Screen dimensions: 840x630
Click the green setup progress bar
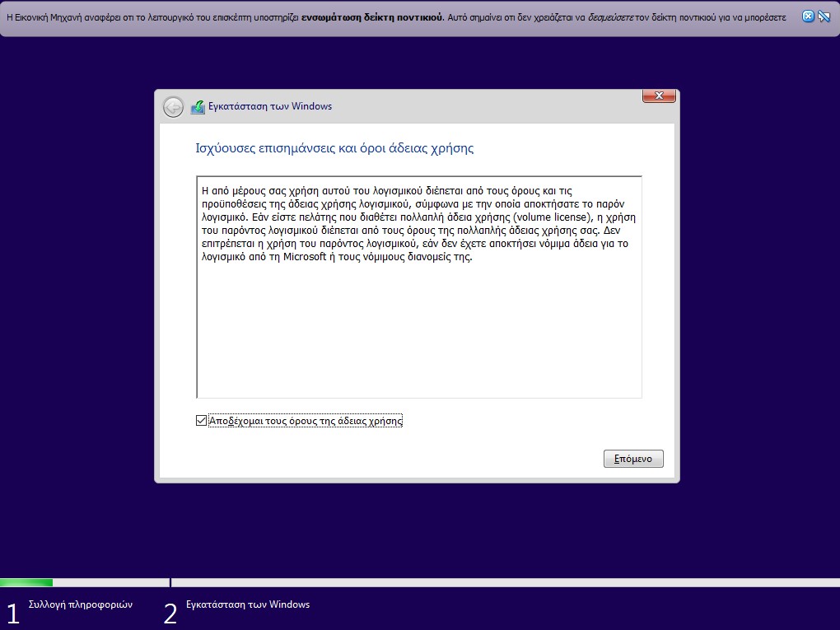[26, 582]
